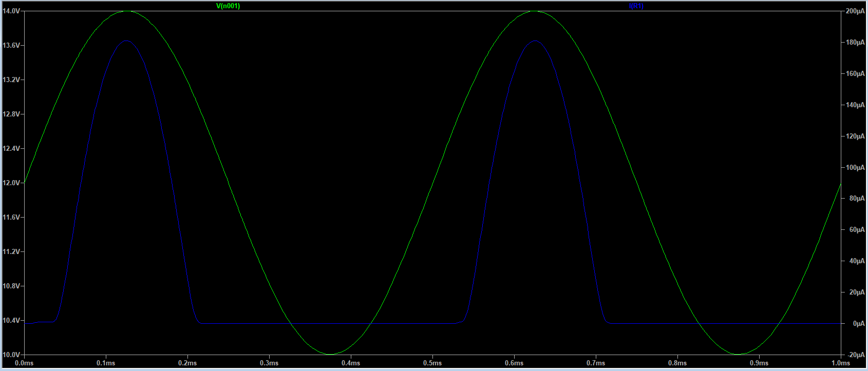
Task: Click the 80µA current axis label
Action: pos(857,199)
